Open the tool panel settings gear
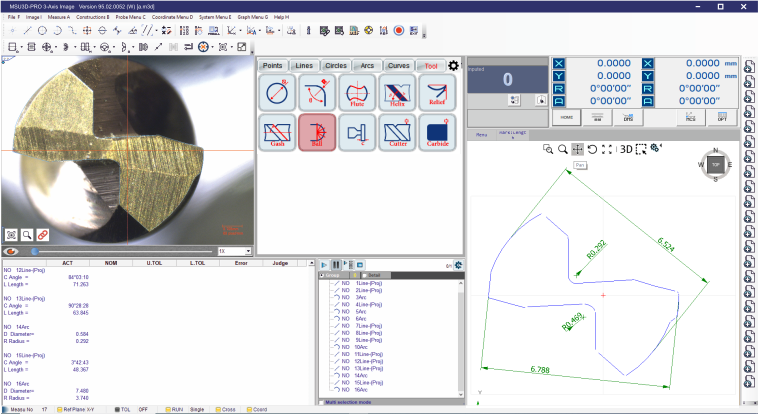 [453, 65]
